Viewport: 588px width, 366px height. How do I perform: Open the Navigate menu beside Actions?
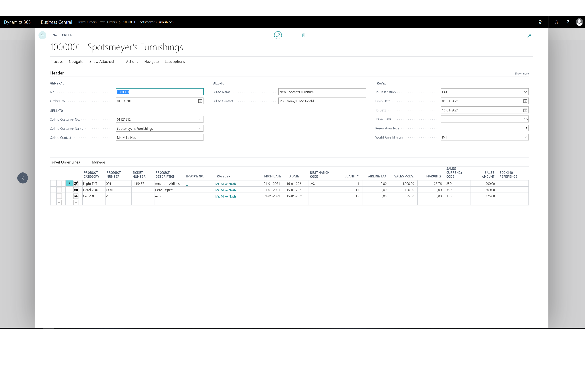pyautogui.click(x=152, y=62)
